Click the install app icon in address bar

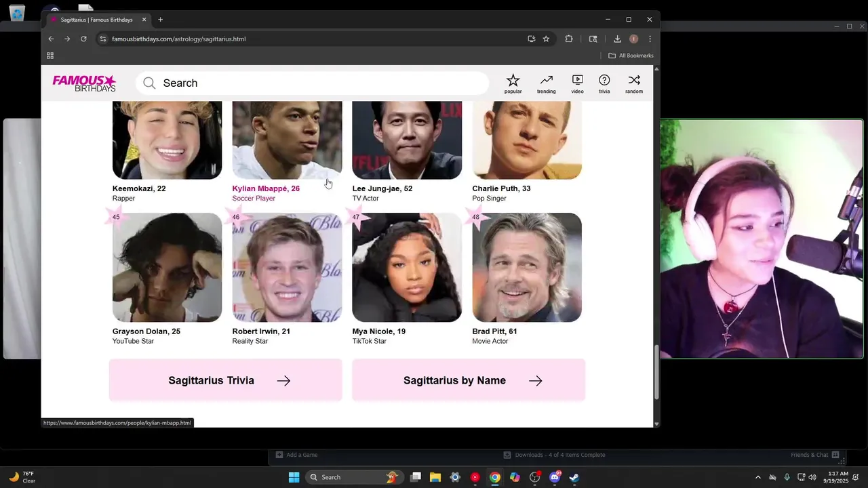[x=531, y=39]
